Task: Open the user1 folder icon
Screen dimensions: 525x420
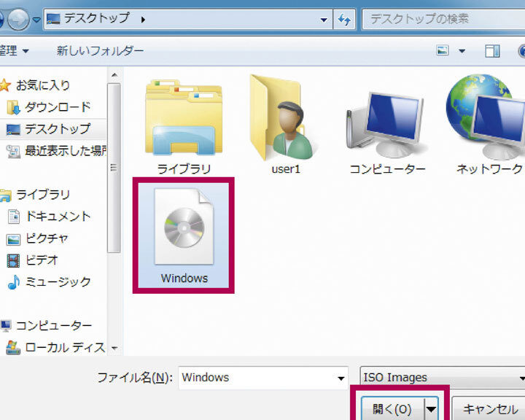Action: 285,120
